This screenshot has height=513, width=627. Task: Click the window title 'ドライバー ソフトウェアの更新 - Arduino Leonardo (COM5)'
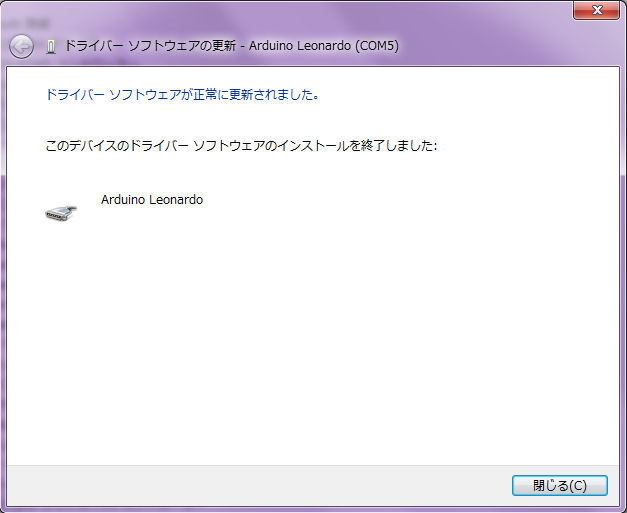232,46
